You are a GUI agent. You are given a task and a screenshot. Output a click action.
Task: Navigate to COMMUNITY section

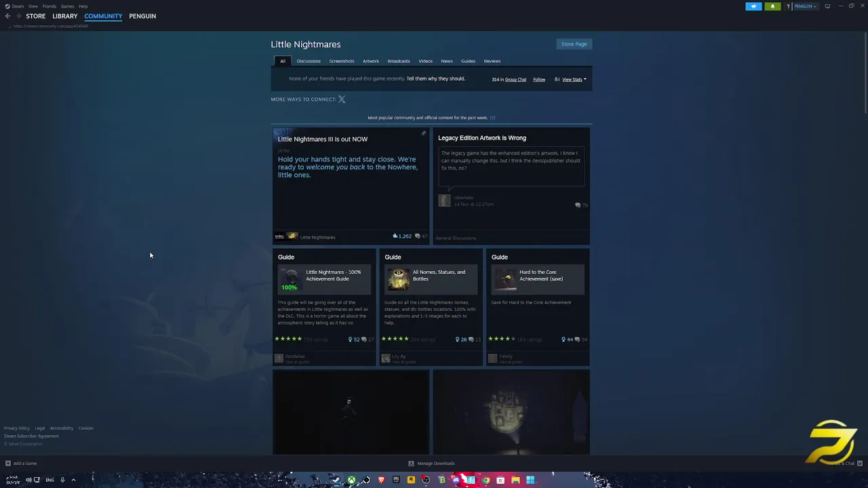tap(103, 16)
